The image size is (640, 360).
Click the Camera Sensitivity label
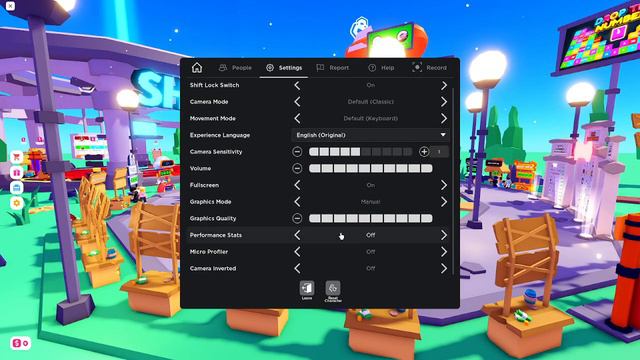point(216,152)
